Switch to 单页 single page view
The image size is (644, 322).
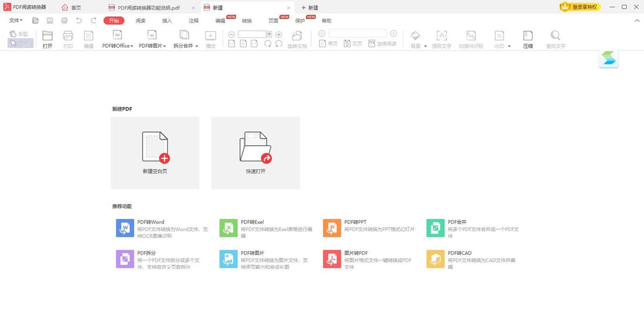(x=328, y=43)
